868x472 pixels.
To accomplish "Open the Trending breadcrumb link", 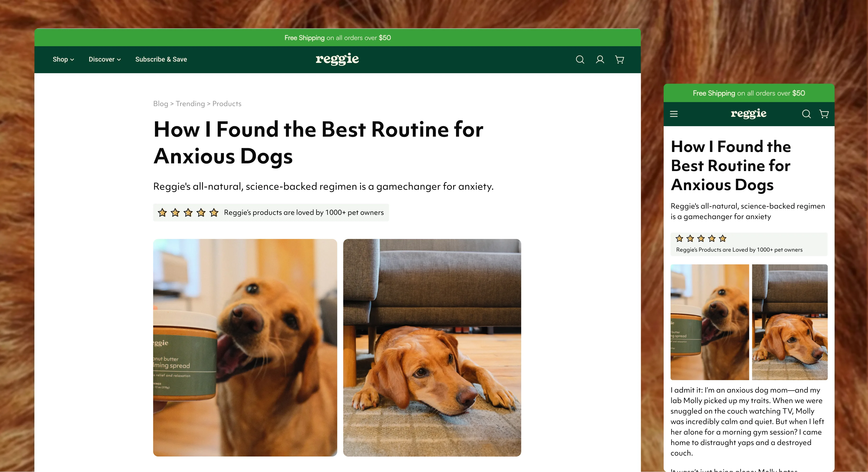I will click(x=190, y=104).
